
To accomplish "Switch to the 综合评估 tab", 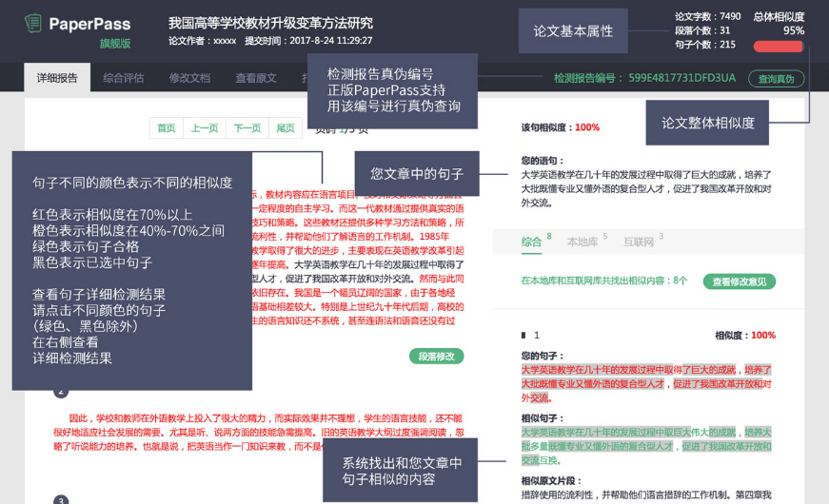I will [x=123, y=78].
